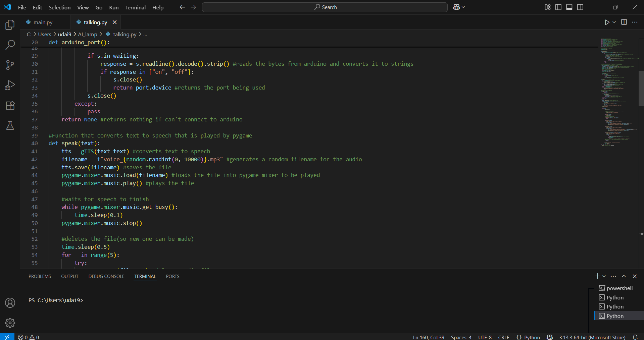The height and width of the screenshot is (340, 644).
Task: Open the Testing flask view
Action: (x=10, y=125)
